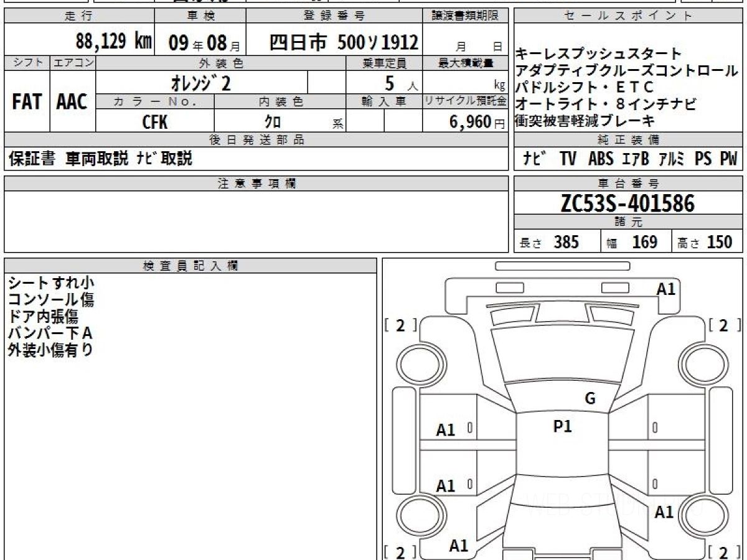Click the AAC air conditioner cell

click(x=72, y=103)
